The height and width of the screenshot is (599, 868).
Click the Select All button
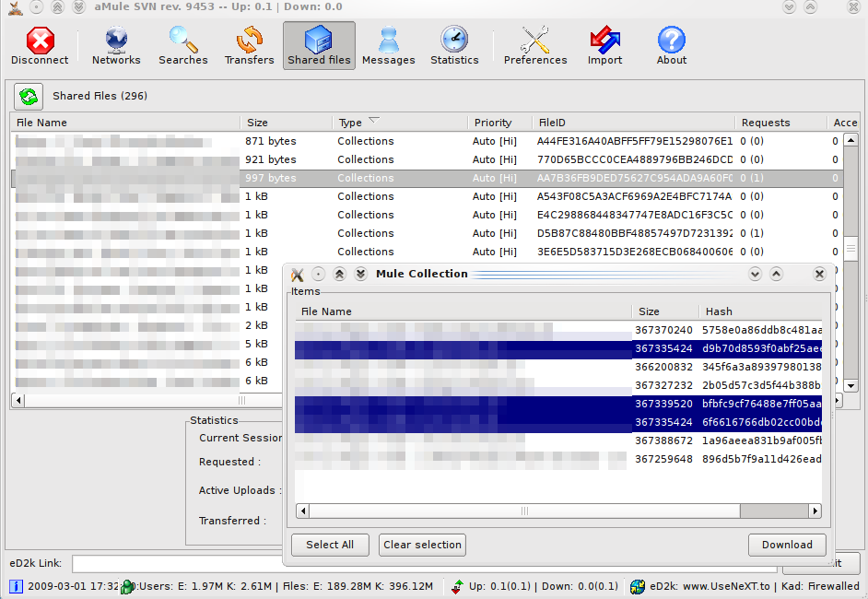coord(330,545)
